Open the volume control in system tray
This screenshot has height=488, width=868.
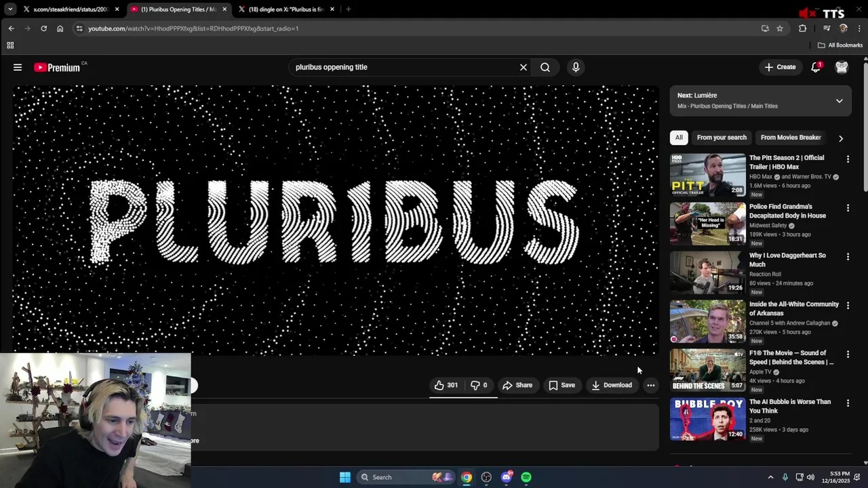[810, 477]
